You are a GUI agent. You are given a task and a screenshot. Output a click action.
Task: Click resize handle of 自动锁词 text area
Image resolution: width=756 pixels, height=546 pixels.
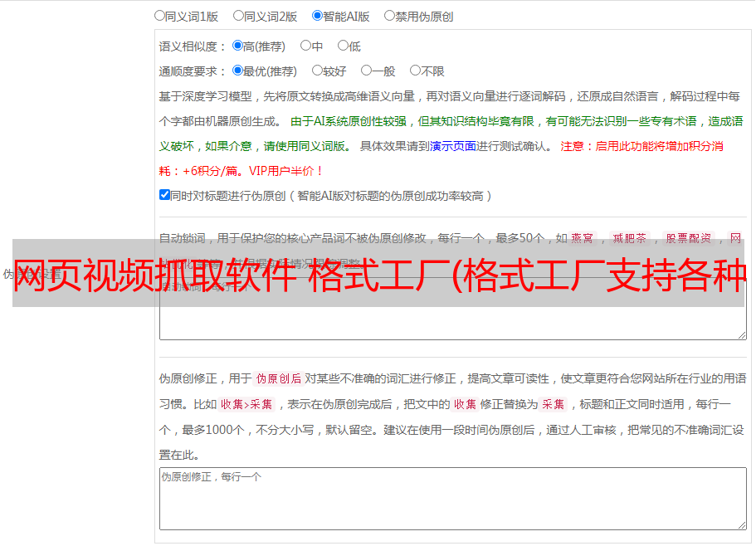pyautogui.click(x=741, y=334)
